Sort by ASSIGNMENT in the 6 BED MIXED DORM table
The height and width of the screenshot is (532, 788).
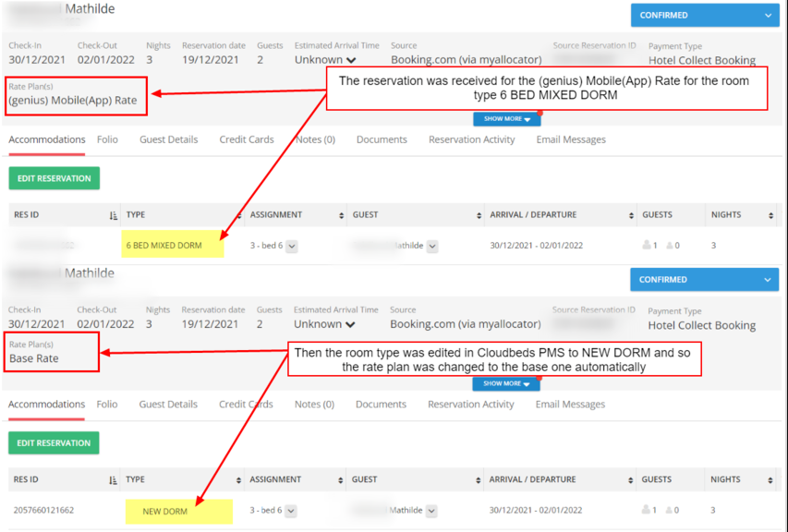click(342, 215)
